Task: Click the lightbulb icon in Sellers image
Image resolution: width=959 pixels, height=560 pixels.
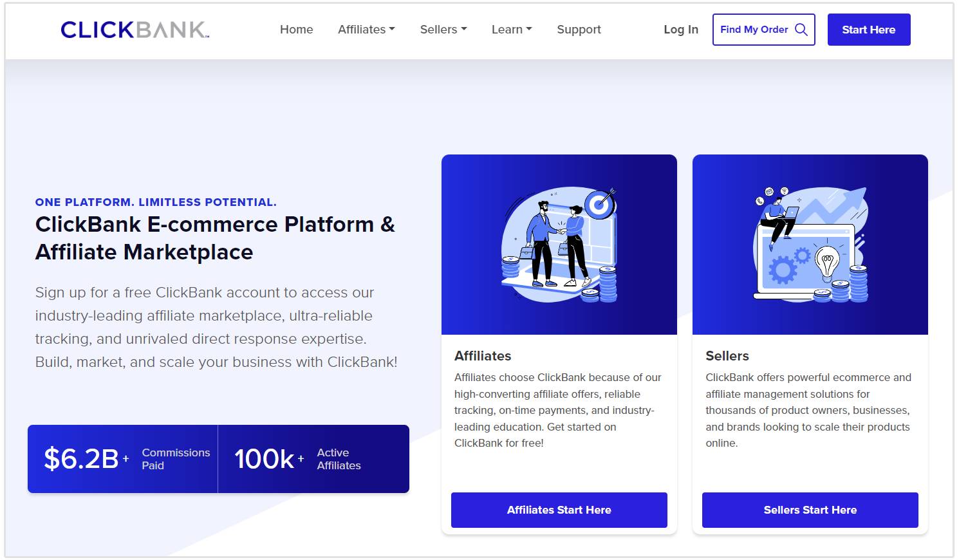Action: pos(827,262)
